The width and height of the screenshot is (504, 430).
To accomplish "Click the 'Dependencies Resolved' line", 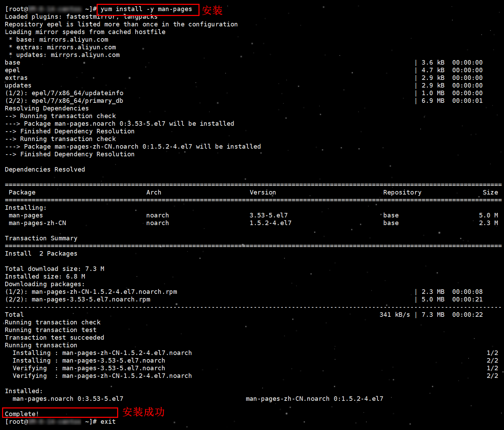I will (x=45, y=169).
